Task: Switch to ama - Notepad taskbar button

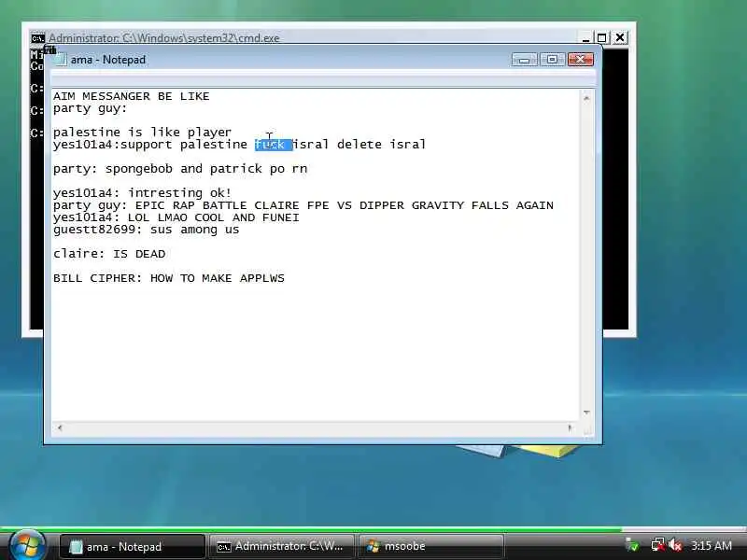Action: 132,547
